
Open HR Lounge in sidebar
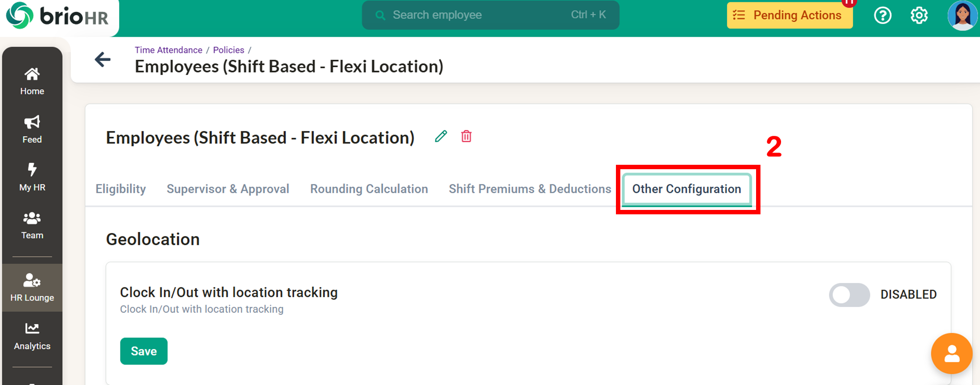(32, 288)
